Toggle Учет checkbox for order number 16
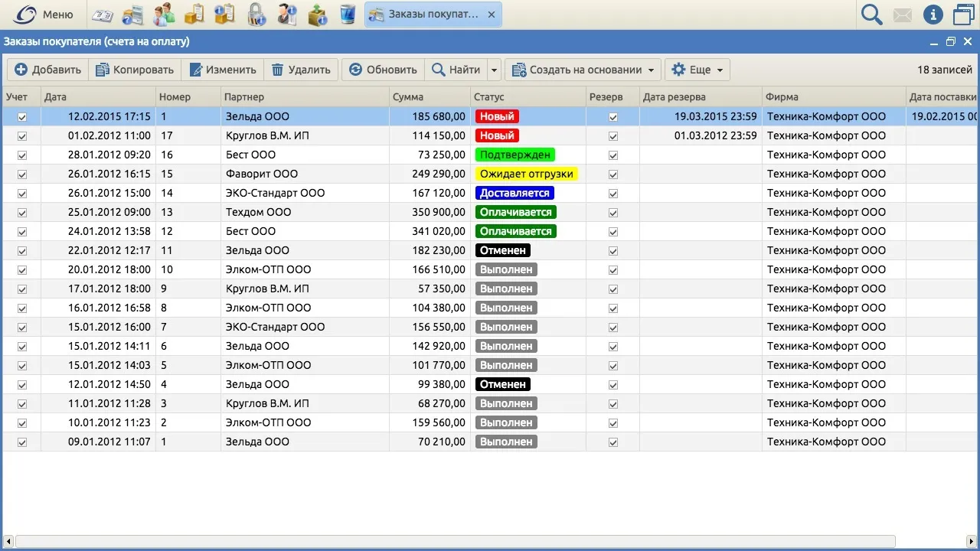Image resolution: width=980 pixels, height=551 pixels. point(22,155)
